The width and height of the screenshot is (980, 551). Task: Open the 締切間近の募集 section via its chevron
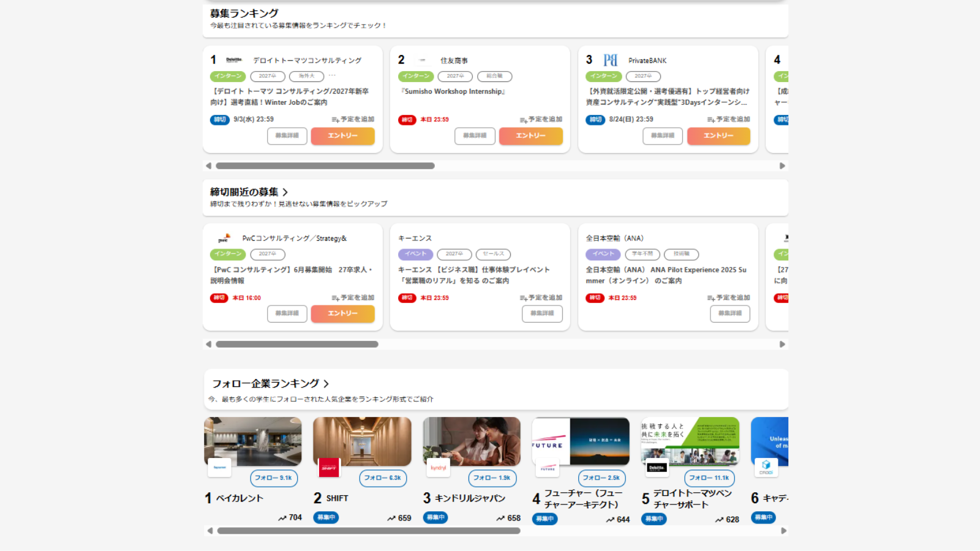click(x=285, y=192)
